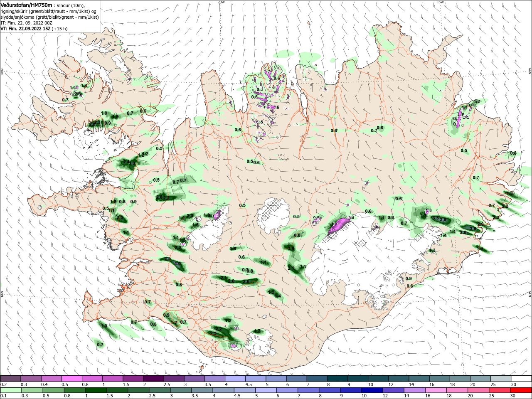This screenshot has width=532, height=399.
Task: Pick the light green 0.3 swatch on rain scale
Action: pyautogui.click(x=32, y=390)
